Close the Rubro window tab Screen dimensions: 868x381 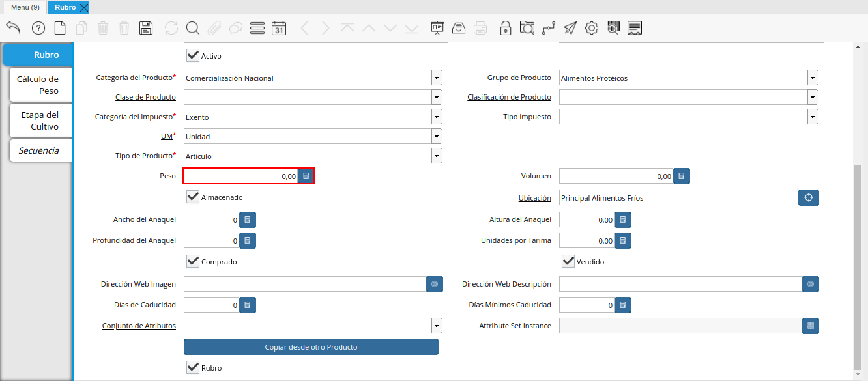[83, 8]
